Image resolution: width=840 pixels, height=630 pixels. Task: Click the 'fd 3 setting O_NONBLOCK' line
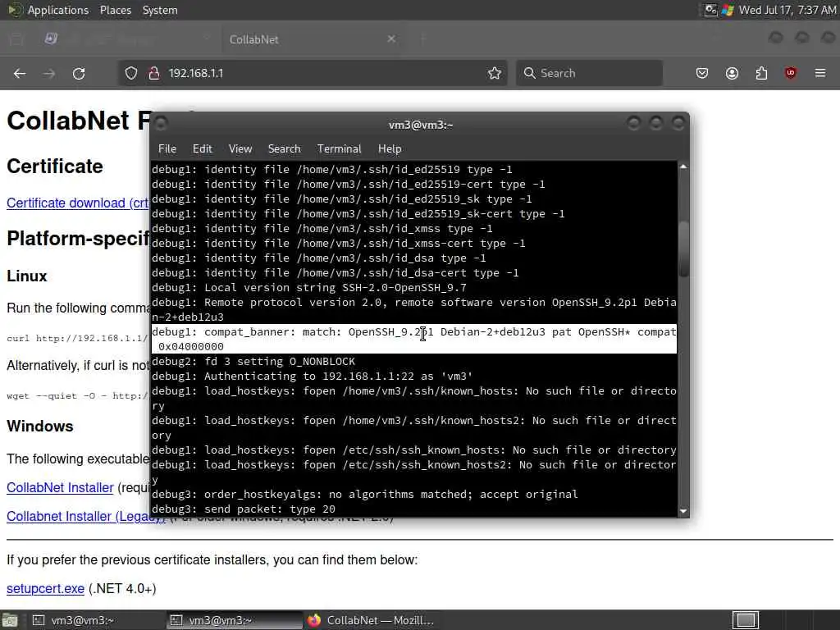(x=253, y=362)
